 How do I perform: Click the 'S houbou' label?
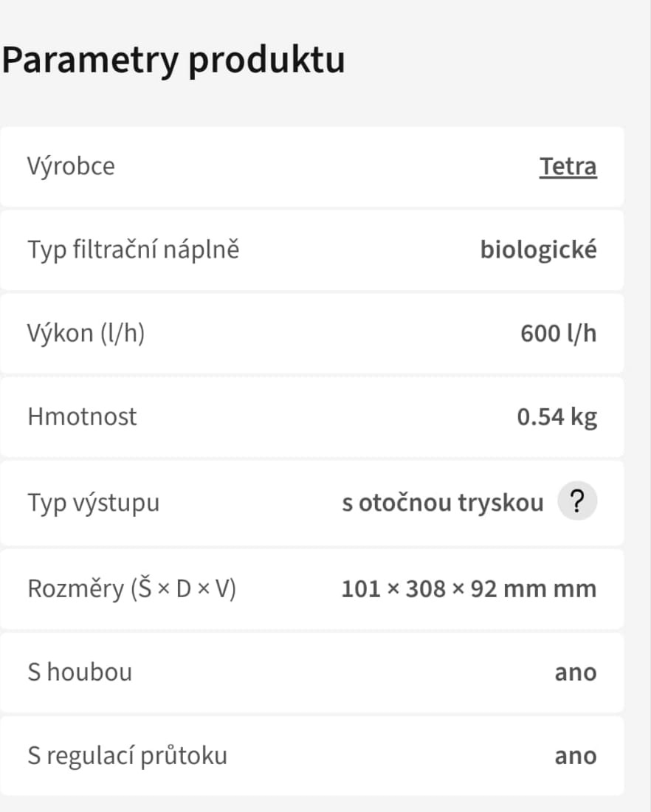tap(80, 672)
